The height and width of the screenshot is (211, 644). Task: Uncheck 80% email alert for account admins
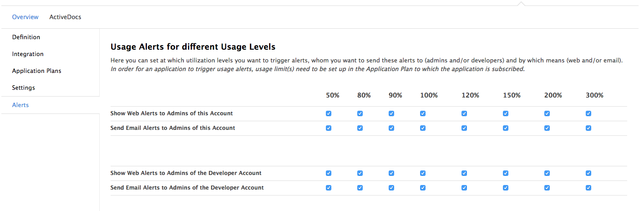point(360,128)
